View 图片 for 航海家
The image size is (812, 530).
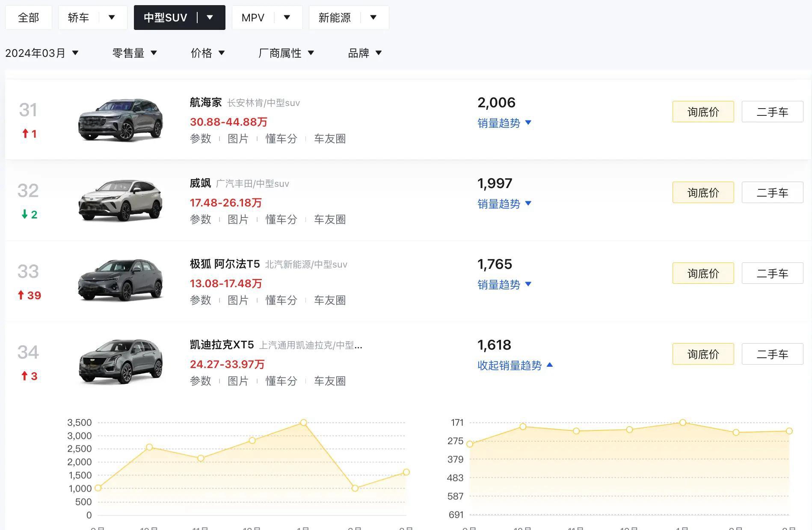[x=238, y=138]
